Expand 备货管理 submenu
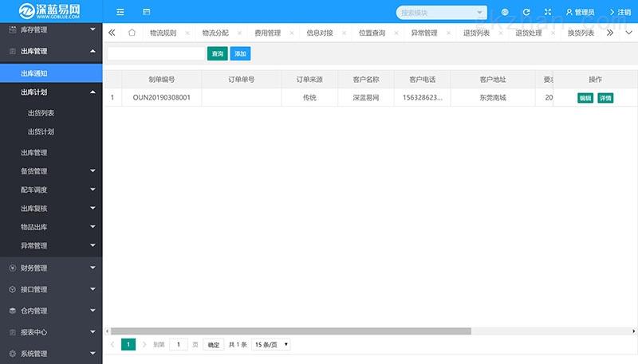638x364 pixels. point(51,171)
